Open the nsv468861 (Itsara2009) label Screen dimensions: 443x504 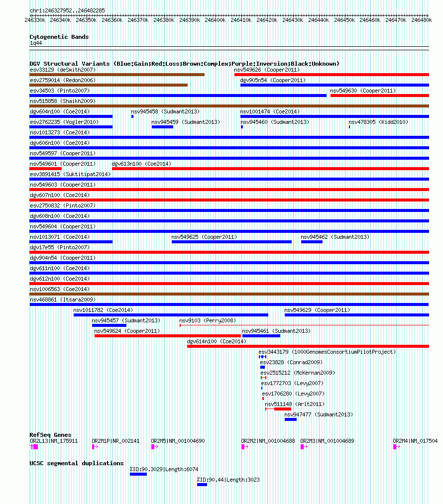(63, 300)
